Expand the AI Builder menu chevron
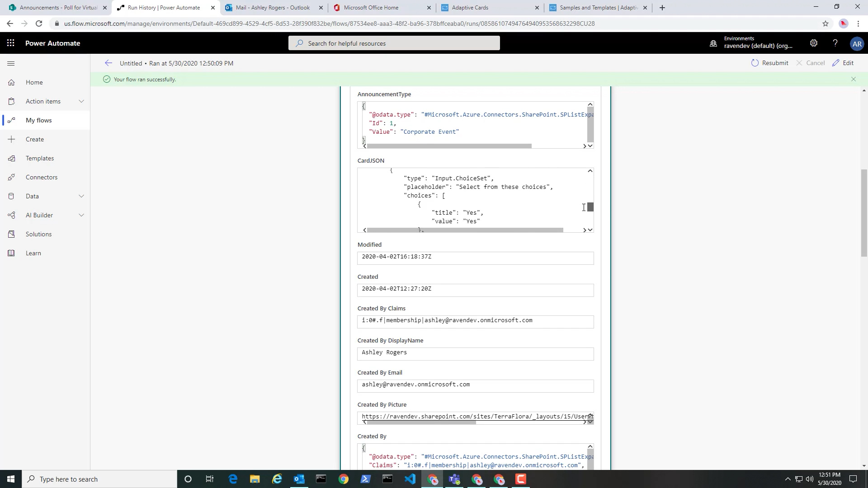Screen dimensions: 868x488 [x=81, y=215]
